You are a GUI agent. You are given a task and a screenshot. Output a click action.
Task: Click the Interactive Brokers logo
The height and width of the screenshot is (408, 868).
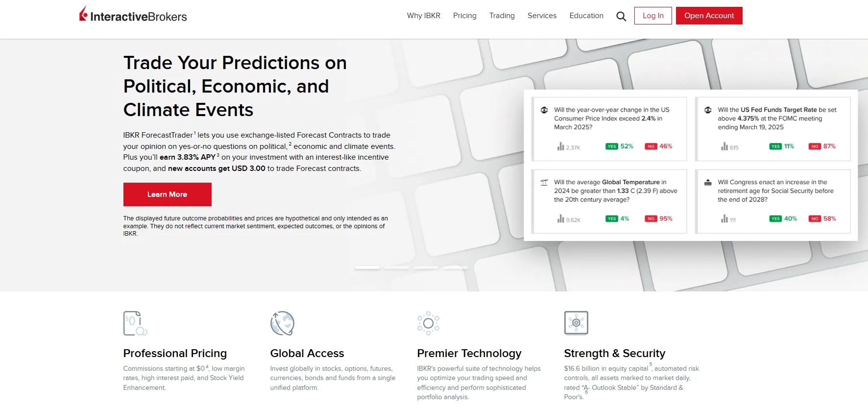coord(133,15)
